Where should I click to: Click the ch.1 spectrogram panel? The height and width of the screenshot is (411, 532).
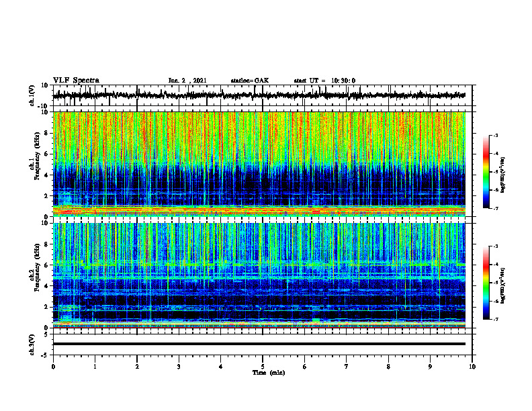tap(259, 164)
